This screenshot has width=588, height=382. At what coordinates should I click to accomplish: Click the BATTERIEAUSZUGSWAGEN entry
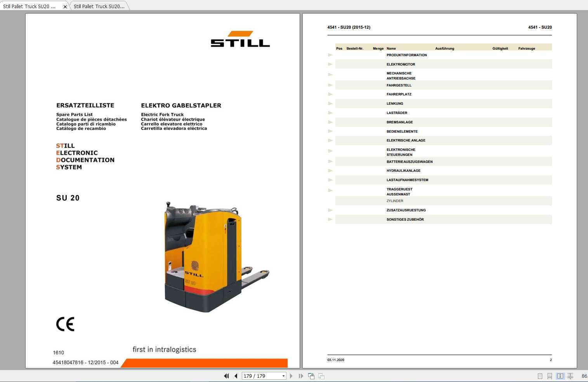click(x=409, y=162)
